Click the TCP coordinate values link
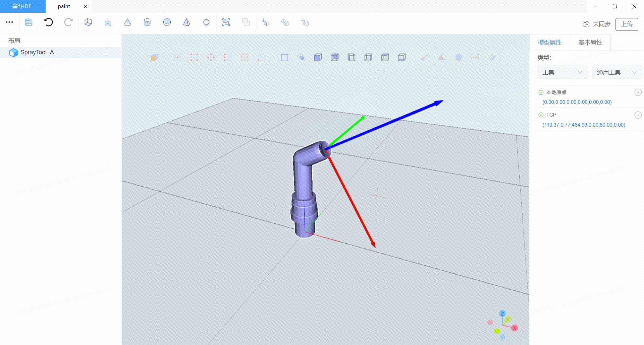This screenshot has height=345, width=644. pyautogui.click(x=584, y=125)
